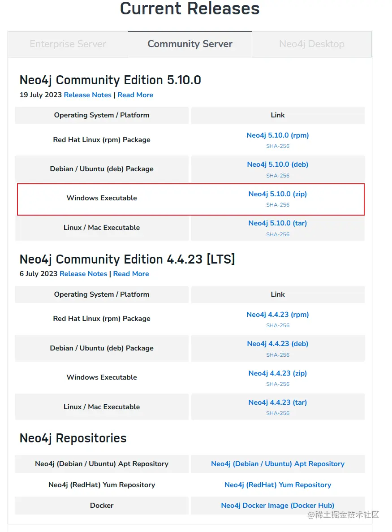Download Neo4j 5.10.0 (deb) package
The height and width of the screenshot is (532, 392).
(278, 164)
